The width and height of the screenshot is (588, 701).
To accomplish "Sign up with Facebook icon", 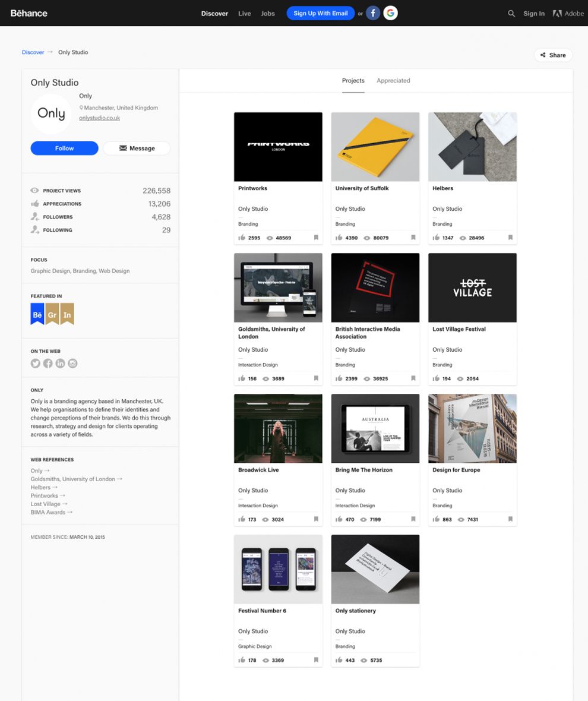I will 373,13.
